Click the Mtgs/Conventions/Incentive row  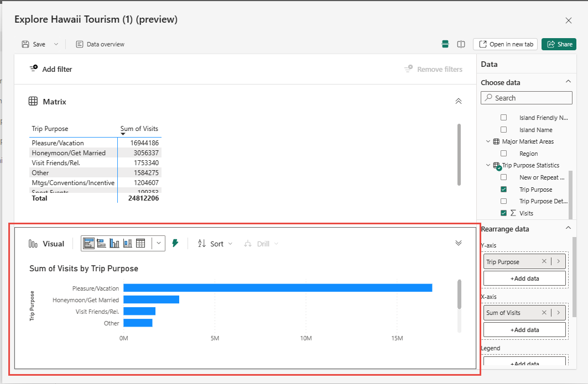(x=95, y=182)
